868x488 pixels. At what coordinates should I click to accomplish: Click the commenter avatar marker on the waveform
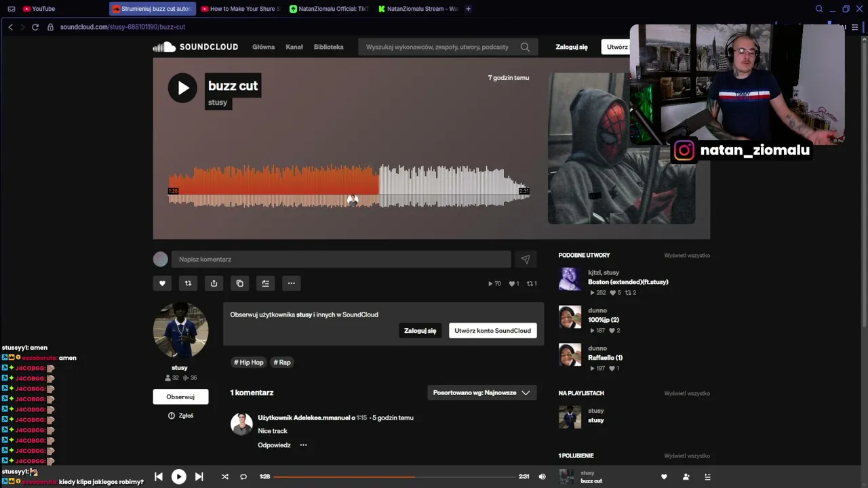353,201
